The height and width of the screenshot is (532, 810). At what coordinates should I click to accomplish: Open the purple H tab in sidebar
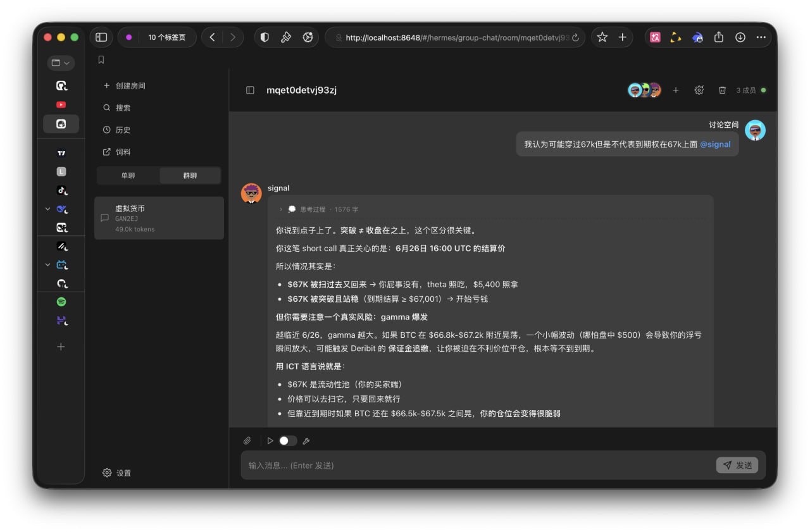tap(62, 321)
